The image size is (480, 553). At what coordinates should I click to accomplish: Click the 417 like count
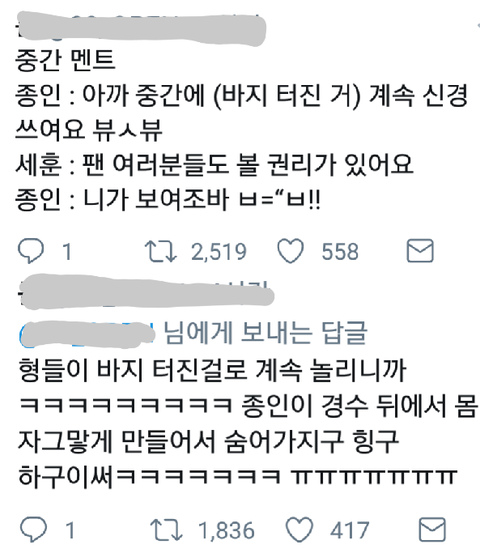(x=350, y=530)
